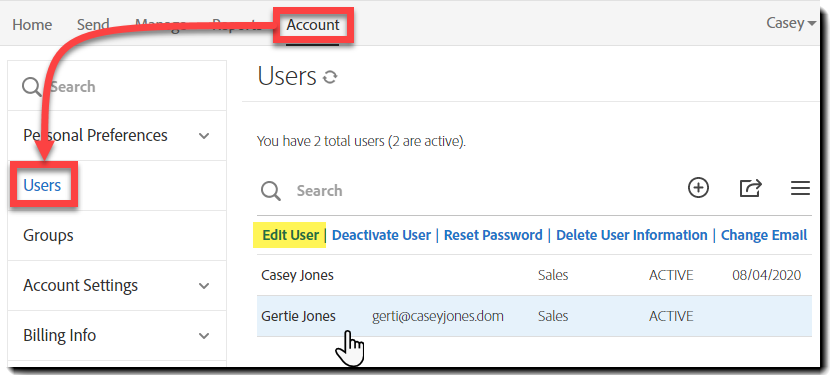Open the hamburger options menu icon
Image resolution: width=830 pixels, height=375 pixels.
pos(800,188)
